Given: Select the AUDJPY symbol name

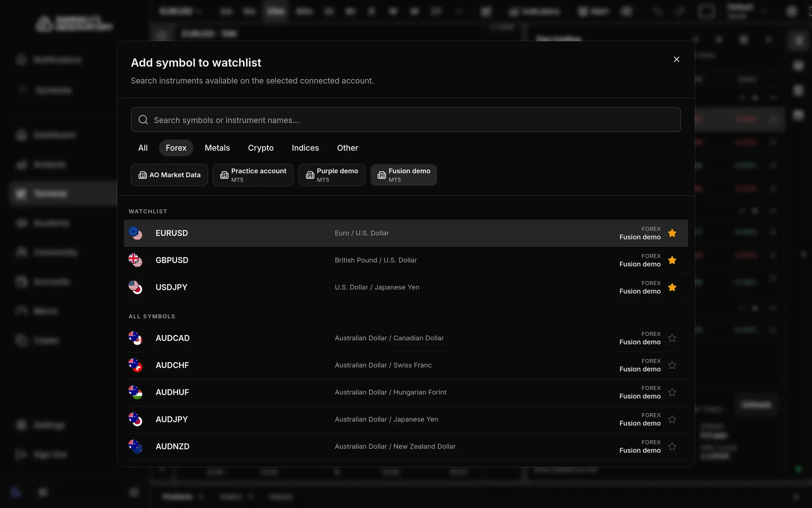Looking at the screenshot, I should (x=172, y=420).
